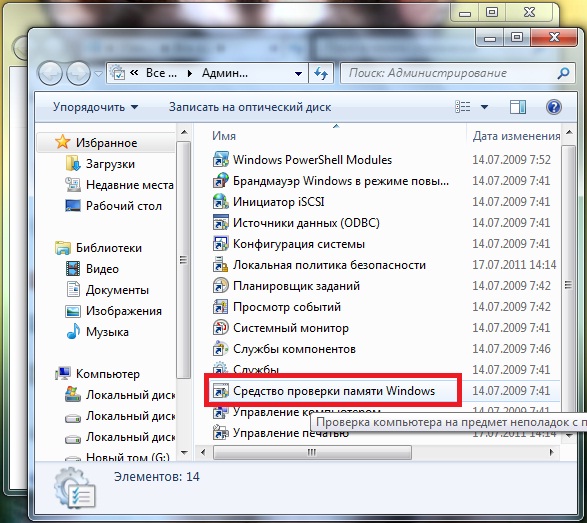
Task: Click the Рабочий стол icon in sidebar
Action: coord(73,206)
